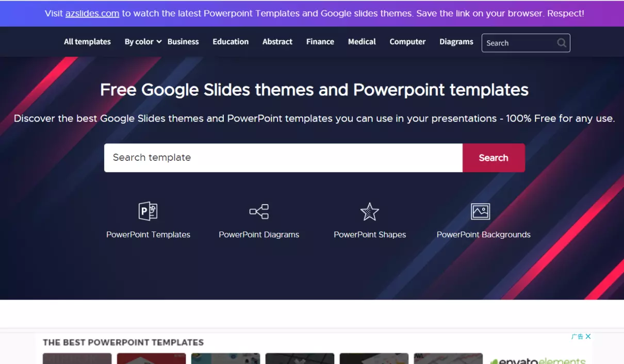
Task: Go to Education category
Action: coord(231,42)
